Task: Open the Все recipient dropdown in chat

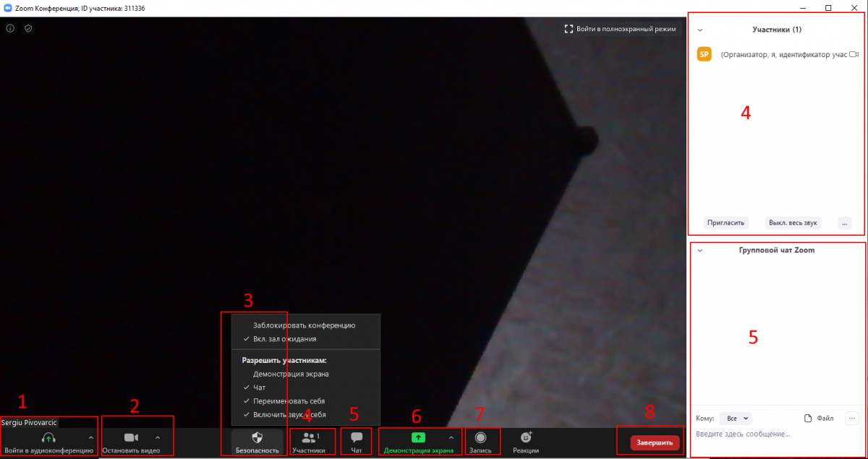Action: 736,418
